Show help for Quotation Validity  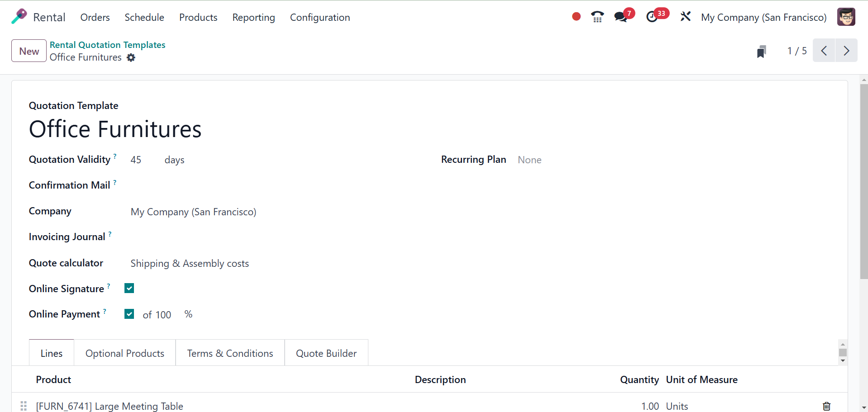pos(115,156)
